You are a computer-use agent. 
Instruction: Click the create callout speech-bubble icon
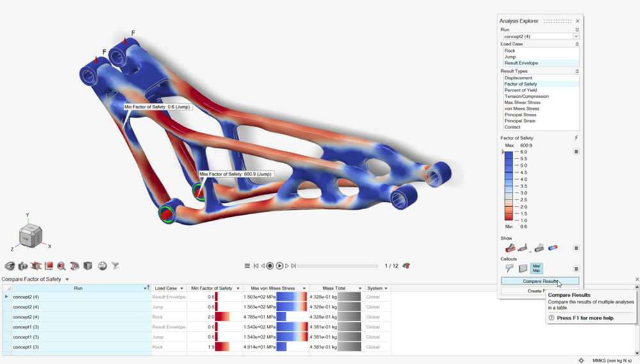(509, 269)
